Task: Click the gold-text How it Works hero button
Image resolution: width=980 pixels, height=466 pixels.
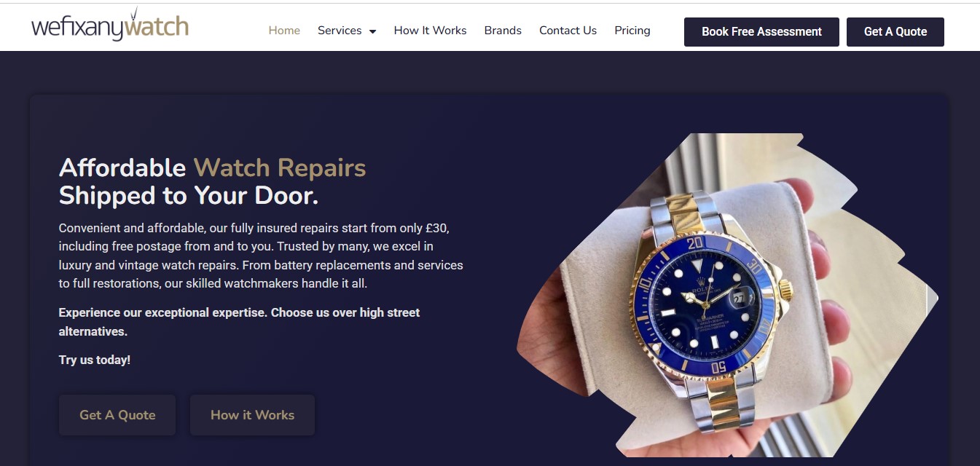Action: (x=252, y=415)
